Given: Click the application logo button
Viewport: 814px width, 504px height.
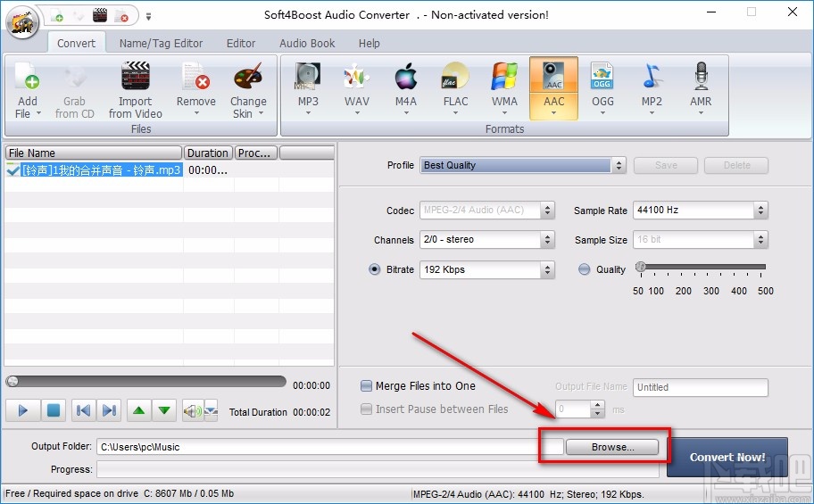Looking at the screenshot, I should point(21,21).
